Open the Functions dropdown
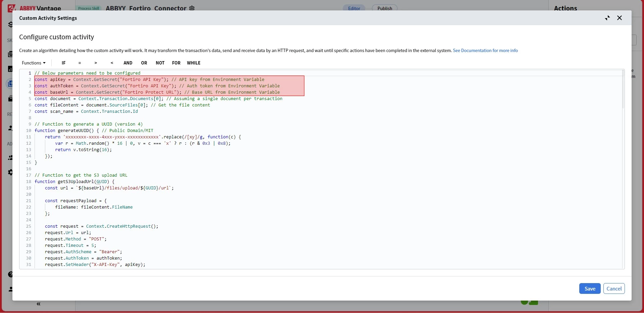Viewport: 644px width, 313px height. pyautogui.click(x=34, y=63)
